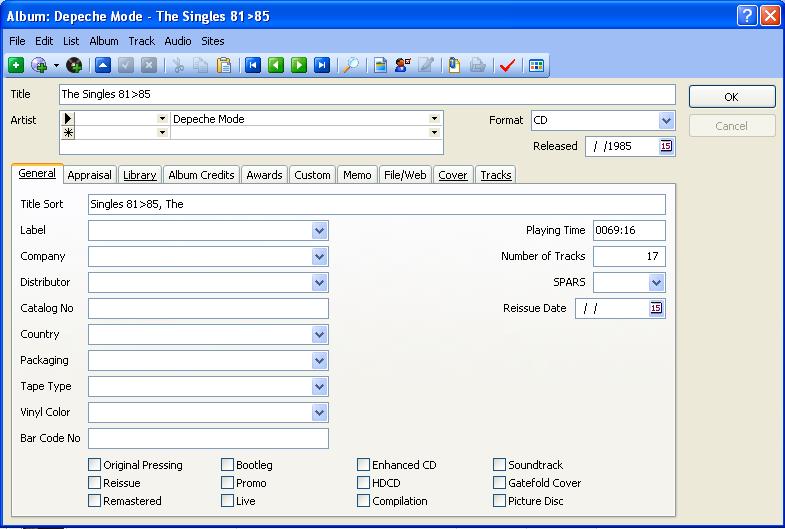Image resolution: width=785 pixels, height=529 pixels.
Task: Go to next record green arrow
Action: click(x=299, y=65)
